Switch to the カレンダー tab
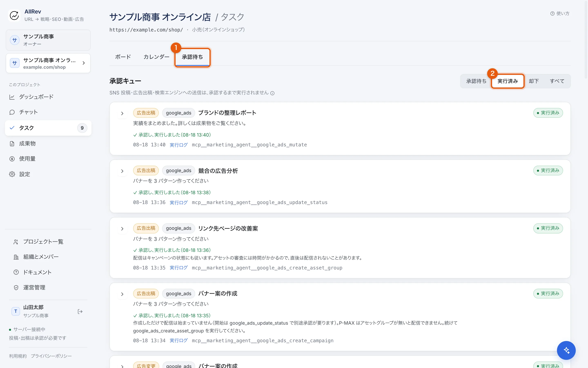This screenshot has height=368, width=588. point(156,57)
